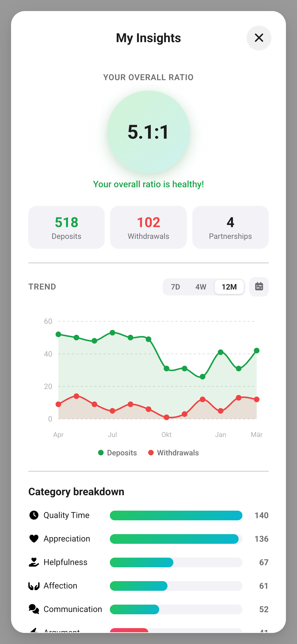Click the Quality Time clock icon

pos(34,515)
